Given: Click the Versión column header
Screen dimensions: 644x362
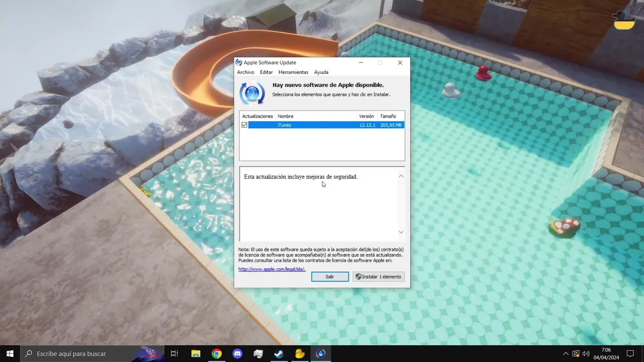Looking at the screenshot, I should 367,116.
